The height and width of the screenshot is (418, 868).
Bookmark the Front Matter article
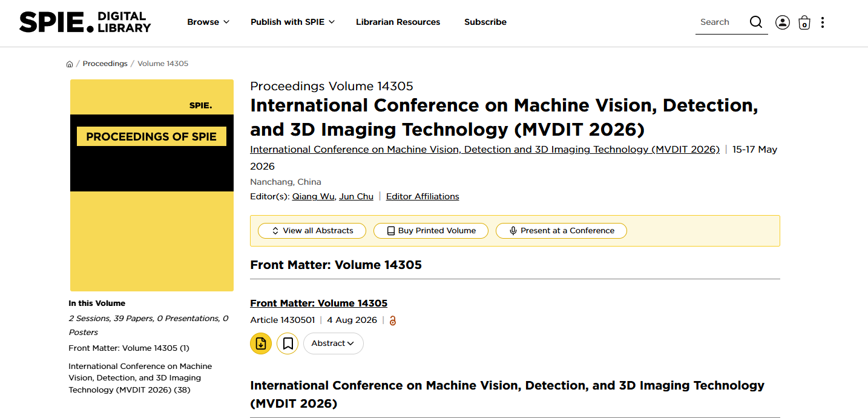288,343
